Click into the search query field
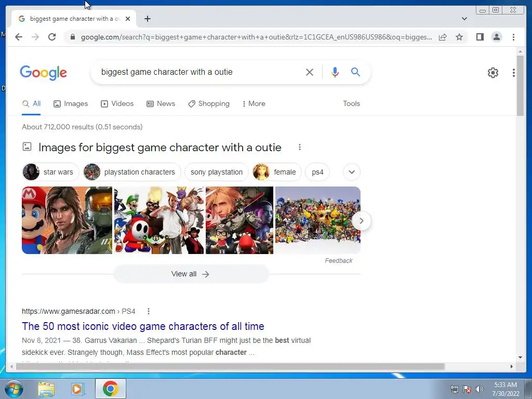 pos(200,72)
